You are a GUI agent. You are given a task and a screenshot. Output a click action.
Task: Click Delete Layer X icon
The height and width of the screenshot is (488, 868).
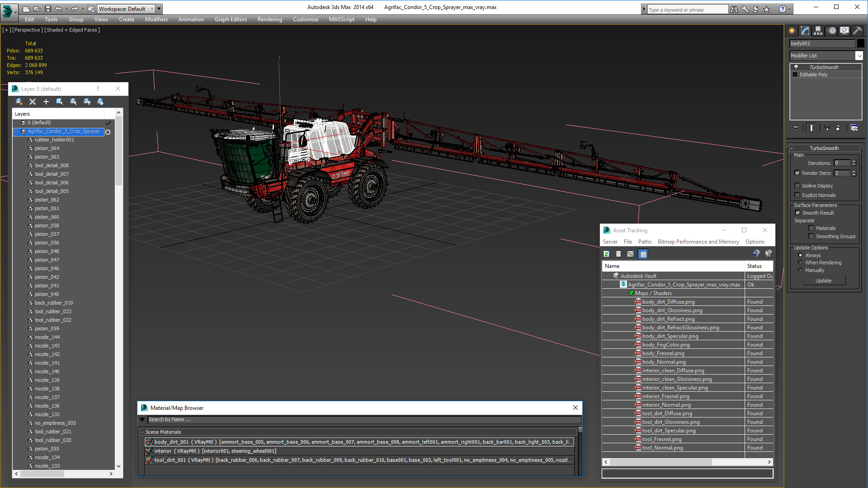(33, 102)
